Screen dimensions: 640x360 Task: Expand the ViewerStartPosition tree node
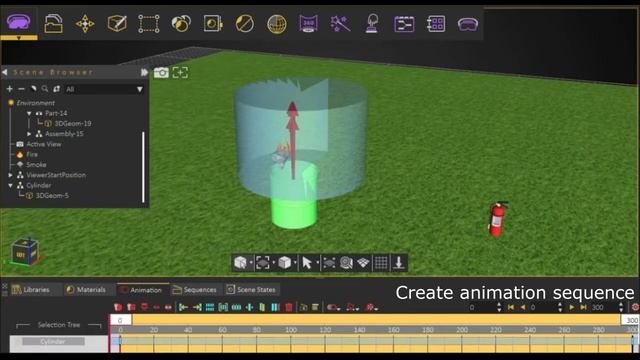[x=11, y=175]
